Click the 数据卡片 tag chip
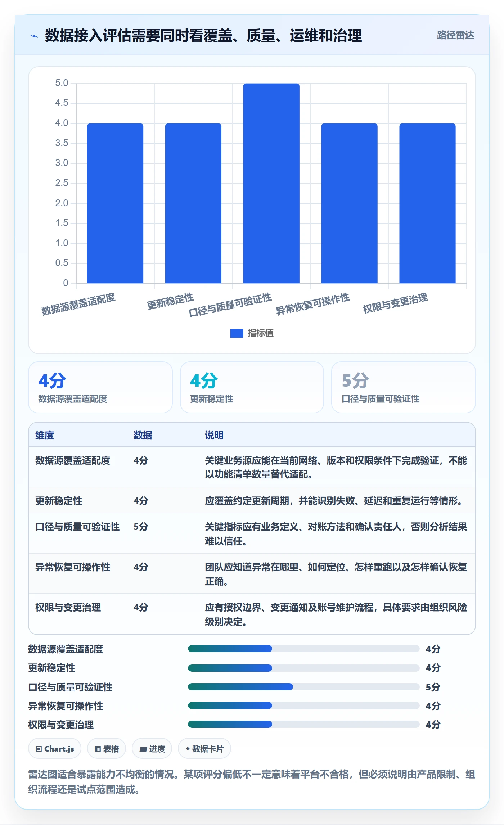Screen dimensions: 504x825 (x=204, y=749)
